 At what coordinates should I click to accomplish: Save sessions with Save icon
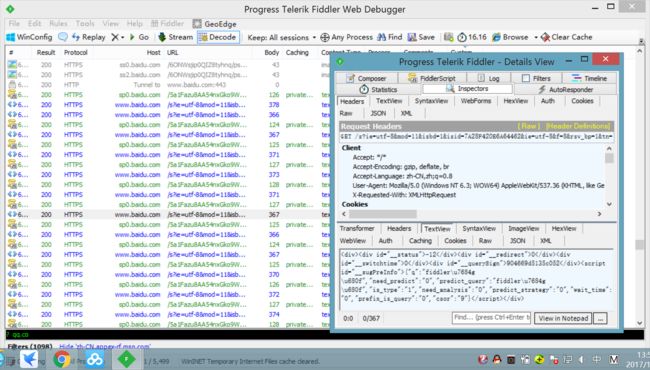(x=421, y=37)
